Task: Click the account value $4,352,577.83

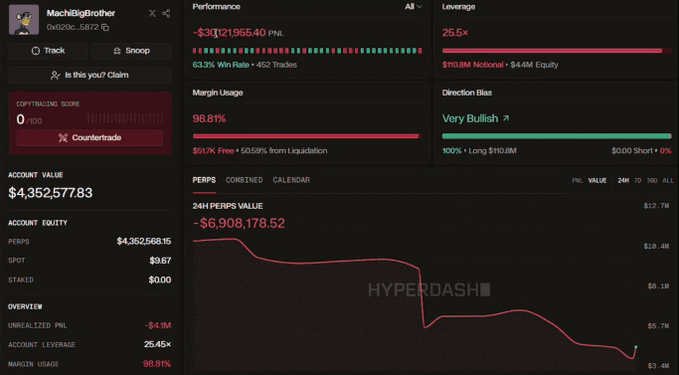Action: coord(50,193)
